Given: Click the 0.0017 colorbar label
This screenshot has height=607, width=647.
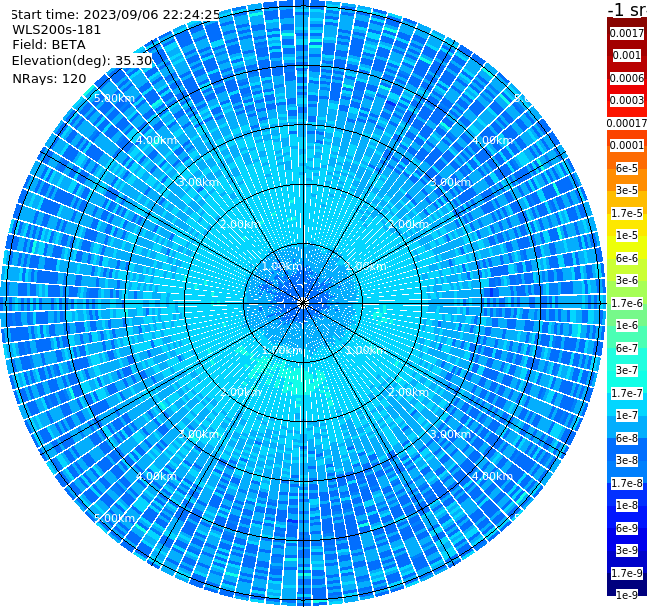Looking at the screenshot, I should 627,33.
